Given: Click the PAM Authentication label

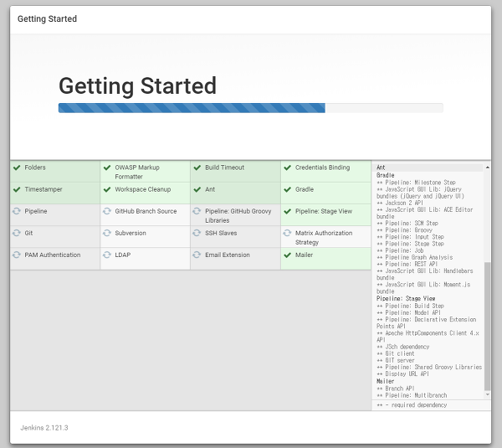Looking at the screenshot, I should (x=53, y=255).
